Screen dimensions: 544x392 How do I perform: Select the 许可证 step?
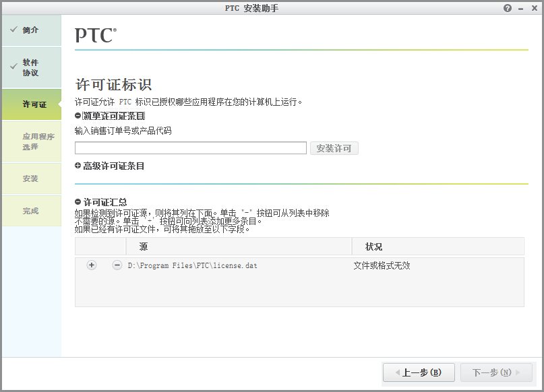tap(32, 104)
